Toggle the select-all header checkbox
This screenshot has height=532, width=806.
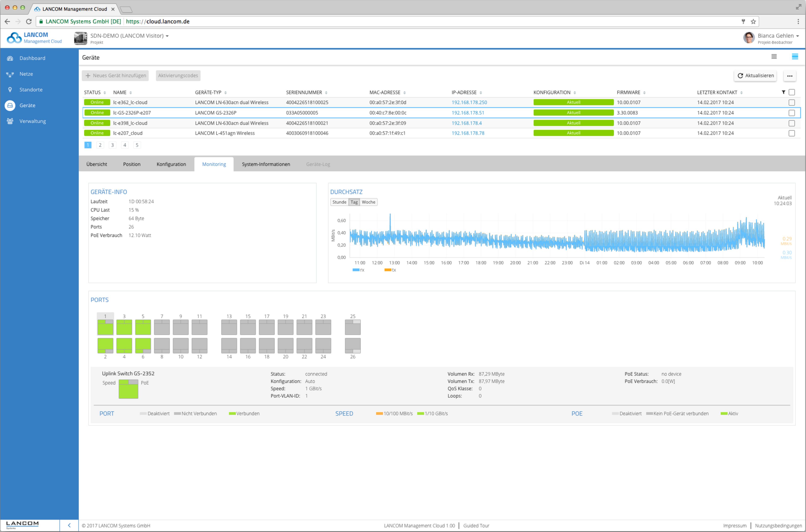[792, 92]
